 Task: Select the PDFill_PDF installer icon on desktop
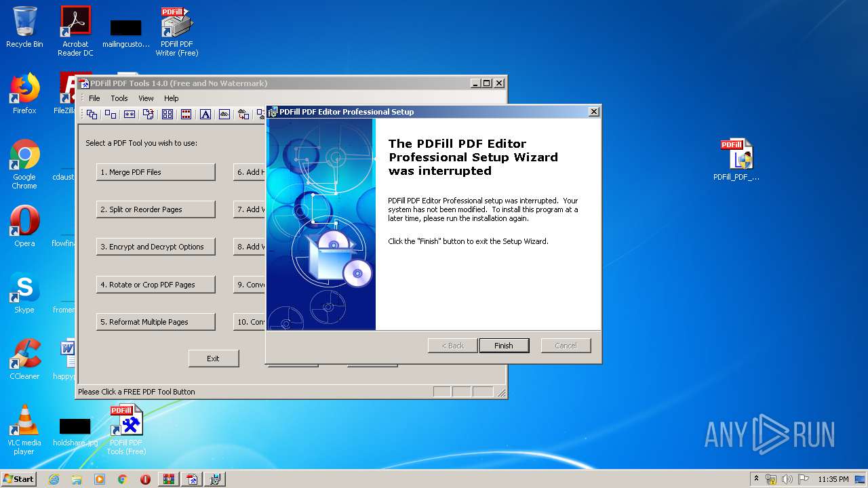coord(736,160)
